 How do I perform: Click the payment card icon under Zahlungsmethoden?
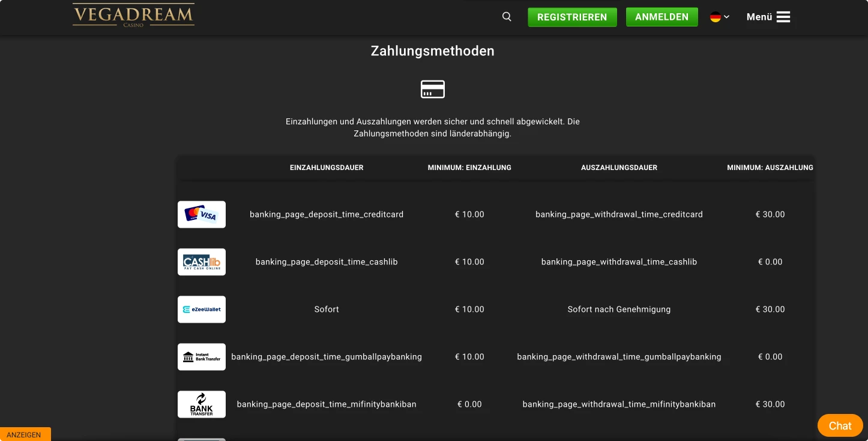tap(432, 89)
